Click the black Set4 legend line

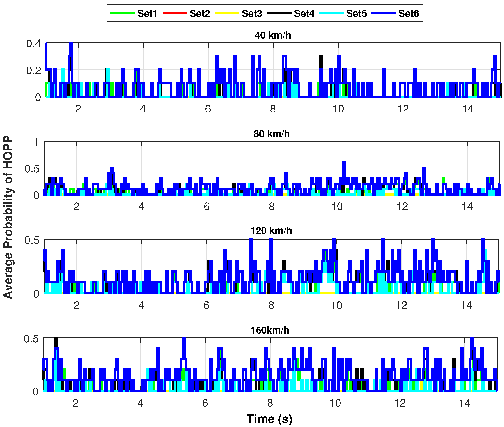[x=279, y=13]
